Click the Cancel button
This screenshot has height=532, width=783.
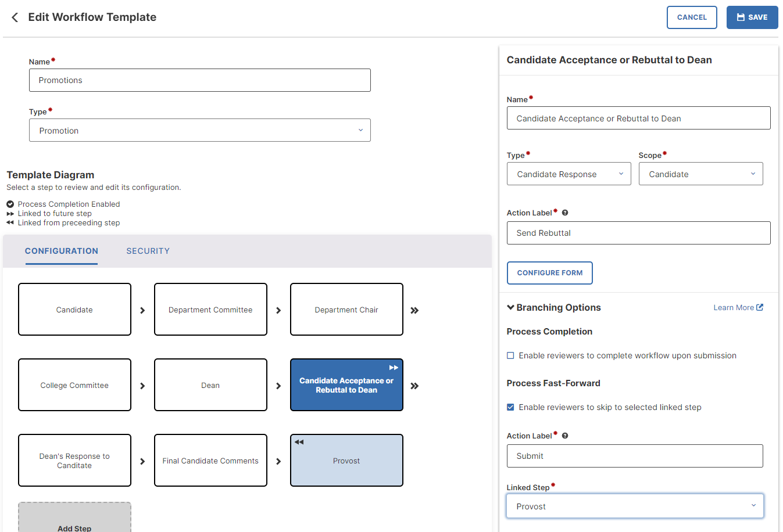click(x=692, y=17)
